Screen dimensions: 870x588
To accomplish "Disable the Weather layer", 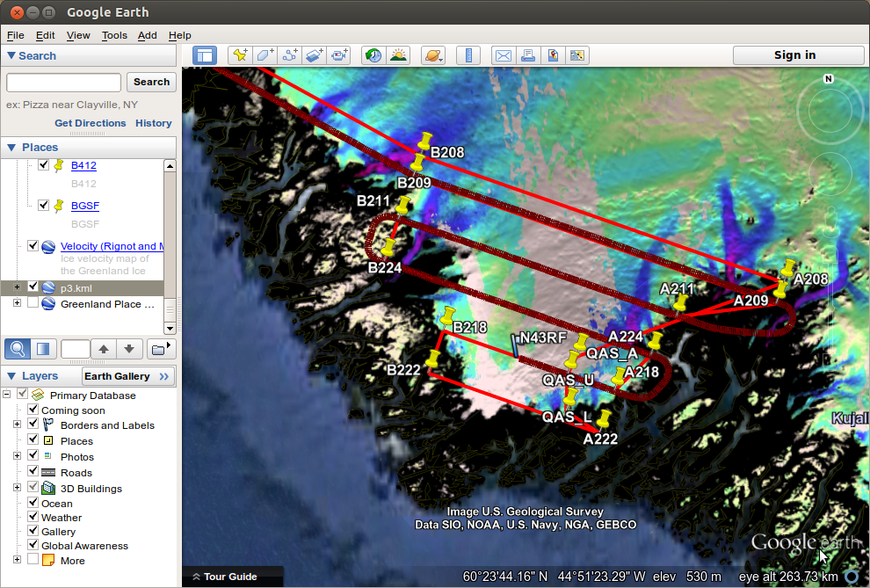I will click(x=33, y=517).
